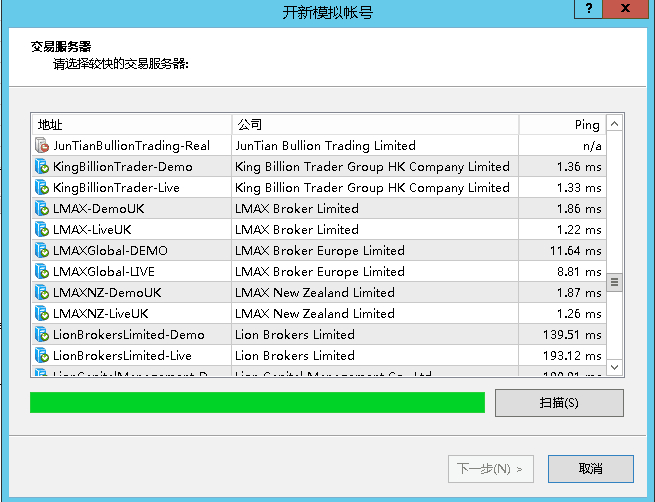Click the 下一步(N) next button
The image size is (655, 502).
tap(491, 469)
